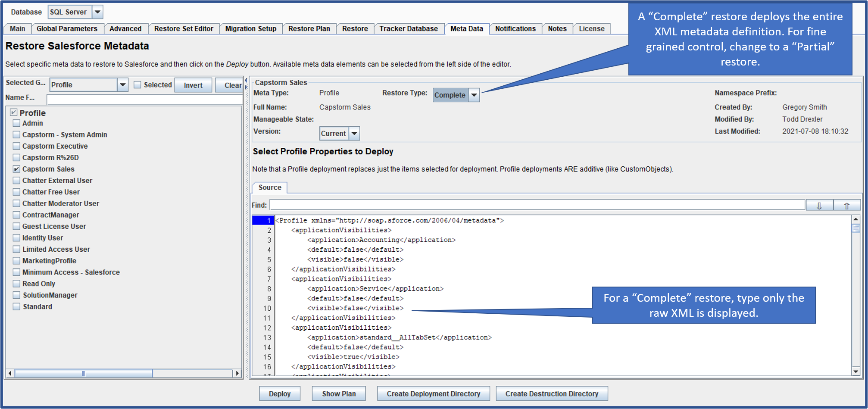Check the Limited Access User checkbox

tap(16, 249)
